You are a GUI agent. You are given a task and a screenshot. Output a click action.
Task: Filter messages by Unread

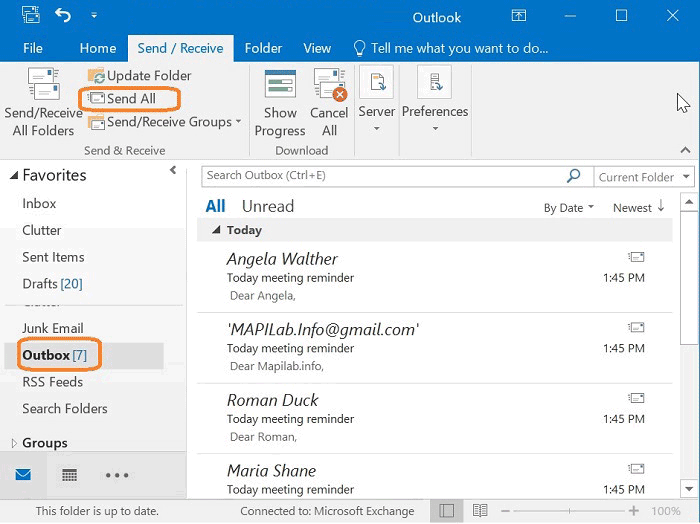click(268, 206)
